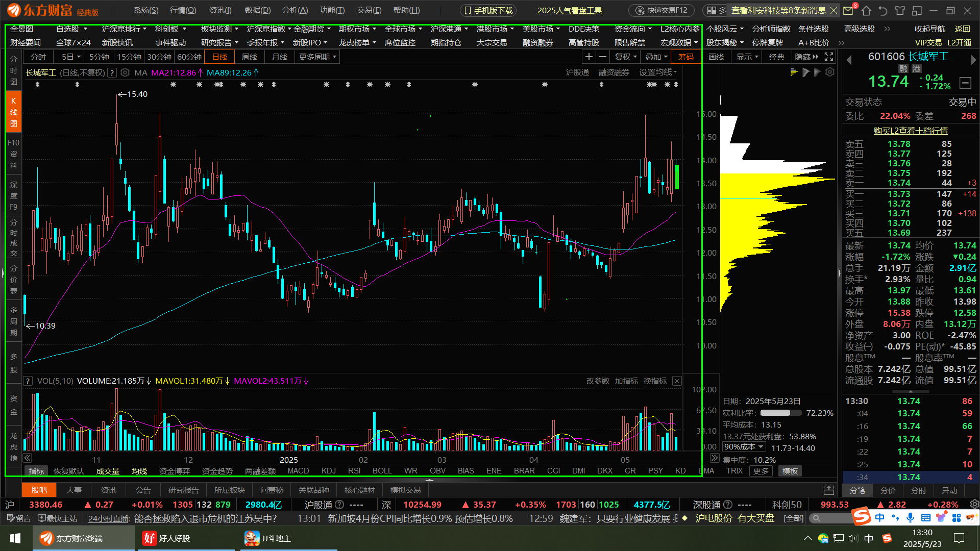Click the 隐藏 panel button
Screen dimensions: 980x551
(806, 57)
